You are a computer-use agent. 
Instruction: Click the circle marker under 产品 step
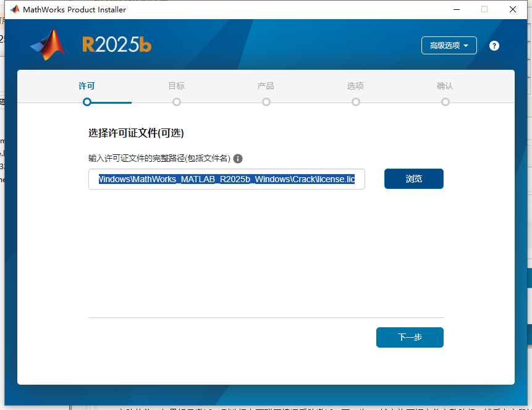pyautogui.click(x=266, y=102)
